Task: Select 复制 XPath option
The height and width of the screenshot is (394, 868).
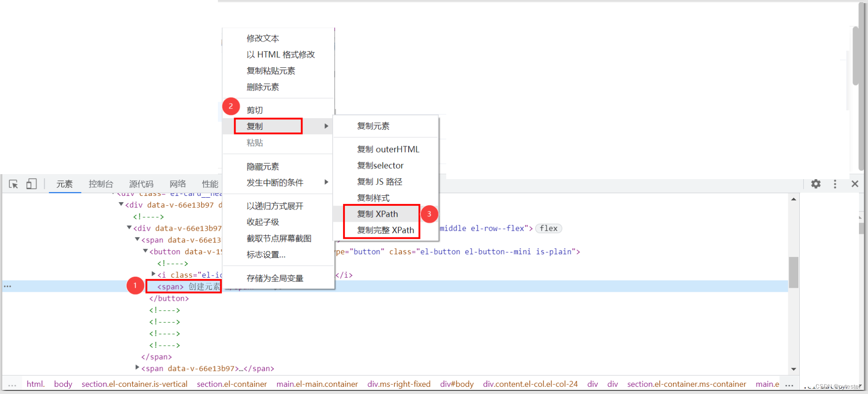Action: [x=386, y=214]
